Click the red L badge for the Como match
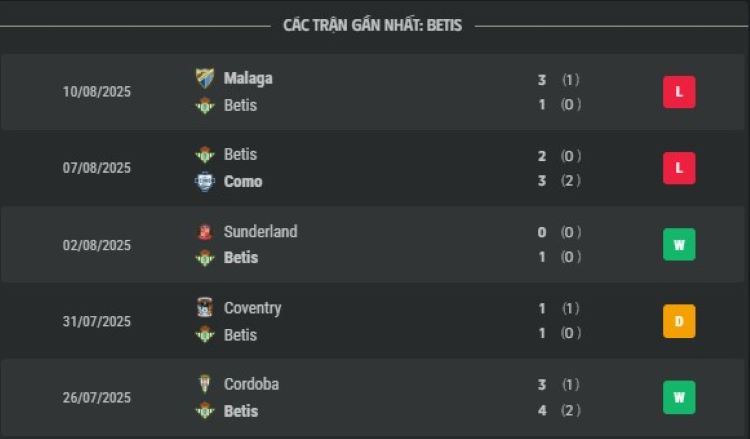 679,168
